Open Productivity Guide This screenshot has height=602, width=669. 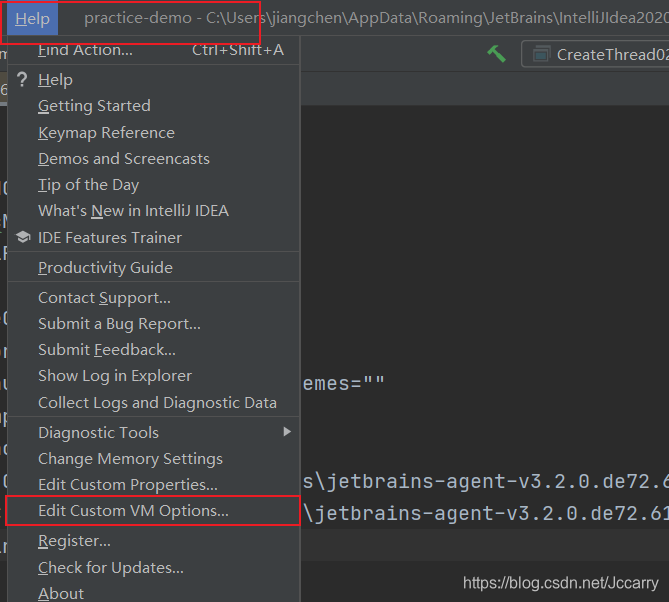pos(154,268)
